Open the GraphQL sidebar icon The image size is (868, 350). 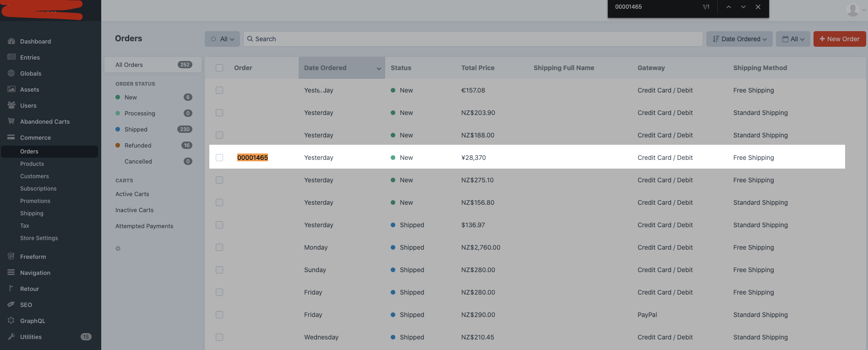pyautogui.click(x=11, y=321)
